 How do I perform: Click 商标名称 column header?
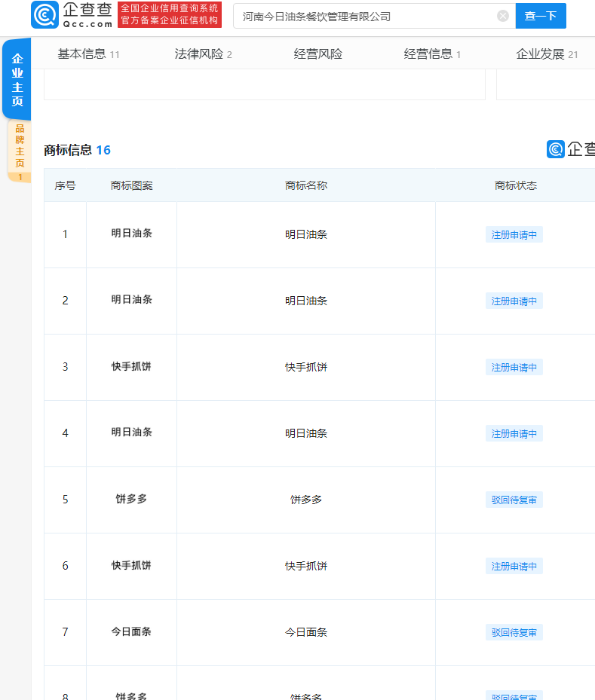point(306,185)
